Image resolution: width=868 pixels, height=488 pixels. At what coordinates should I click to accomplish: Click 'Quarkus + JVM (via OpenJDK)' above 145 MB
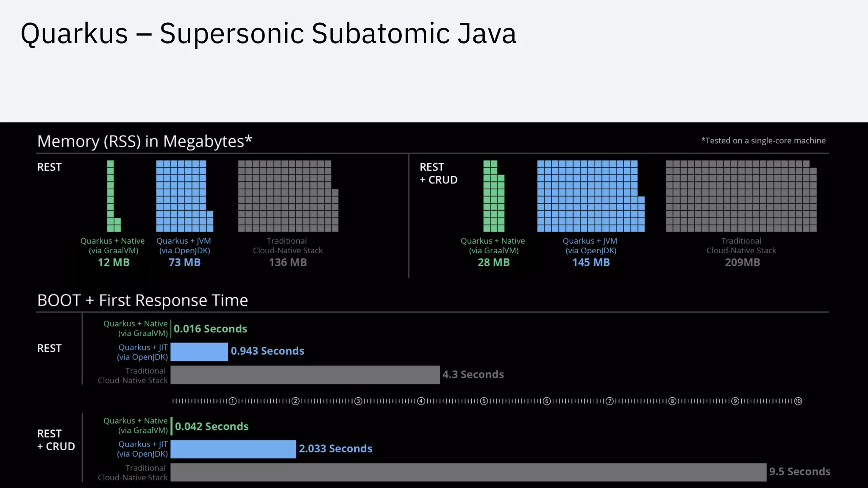coord(590,246)
